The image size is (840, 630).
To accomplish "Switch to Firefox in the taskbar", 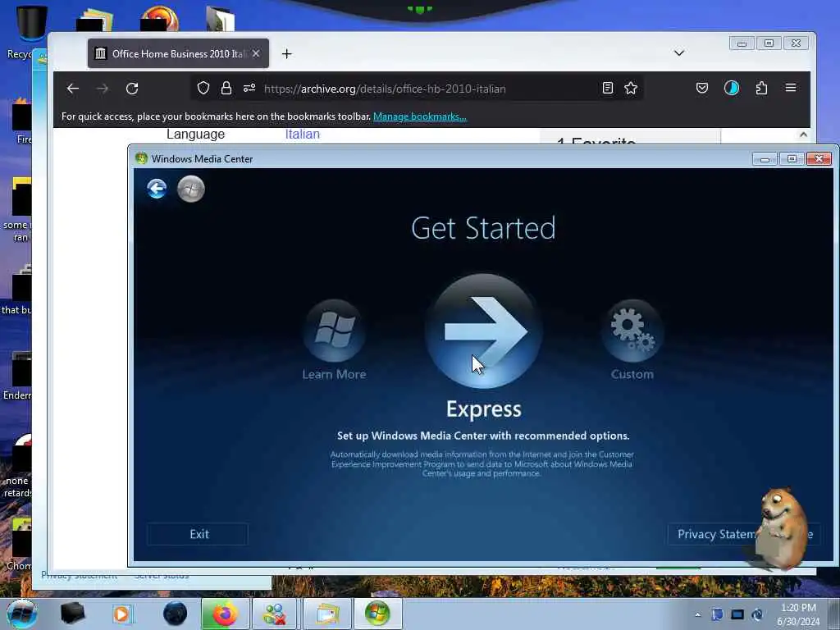I will coord(225,614).
